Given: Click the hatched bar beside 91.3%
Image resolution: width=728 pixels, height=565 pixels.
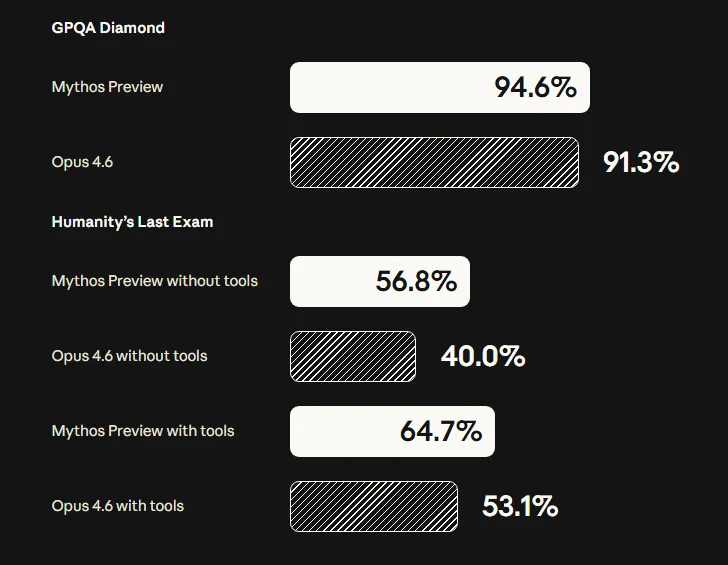Looking at the screenshot, I should pyautogui.click(x=434, y=162).
